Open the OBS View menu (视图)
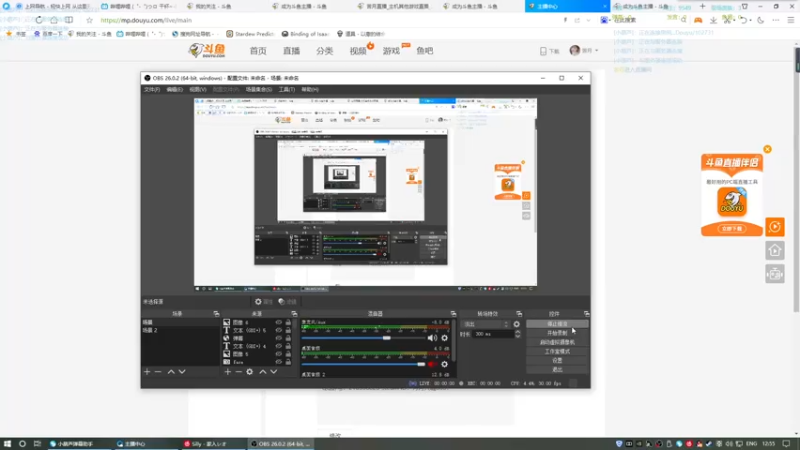Screen dimensions: 800x450 pos(198,89)
